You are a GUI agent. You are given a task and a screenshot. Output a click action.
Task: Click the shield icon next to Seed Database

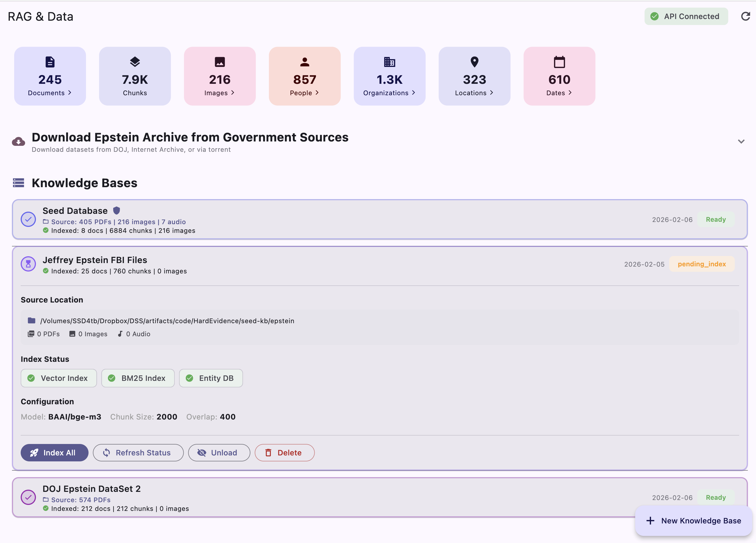[116, 211]
